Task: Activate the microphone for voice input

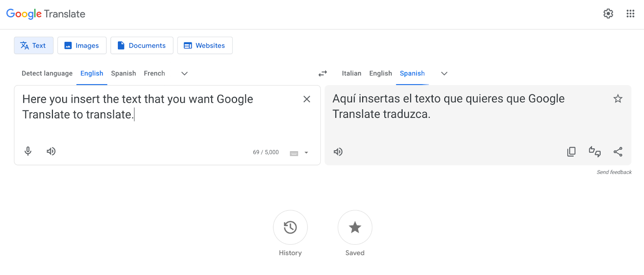Action: pos(27,151)
